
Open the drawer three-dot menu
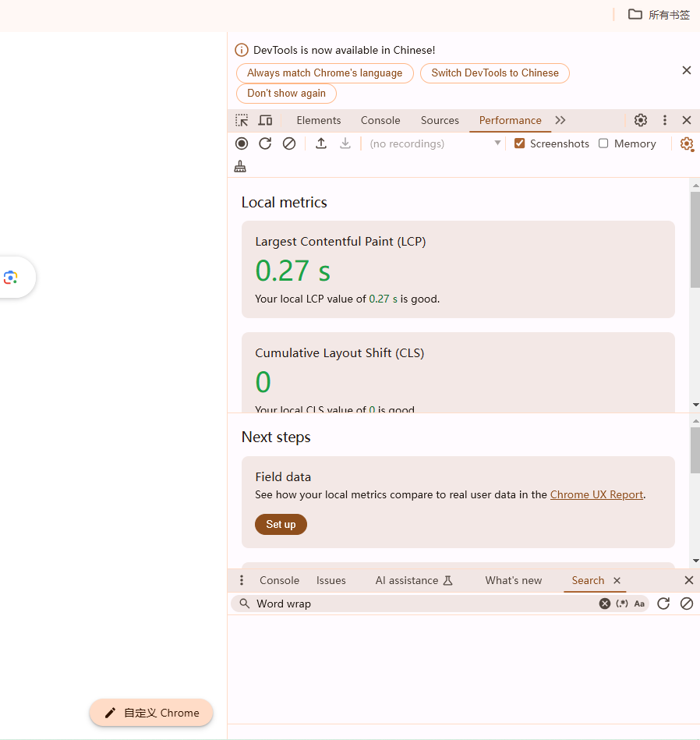click(x=242, y=580)
